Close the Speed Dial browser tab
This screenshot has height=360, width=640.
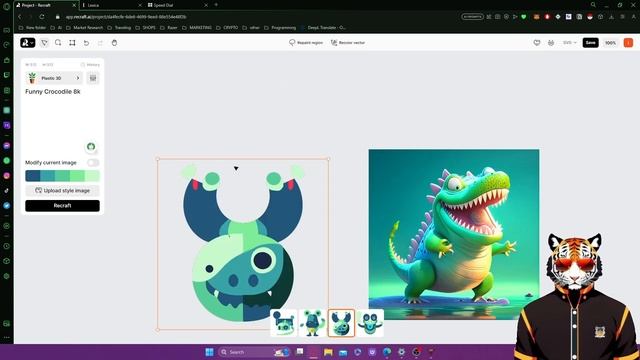point(206,5)
